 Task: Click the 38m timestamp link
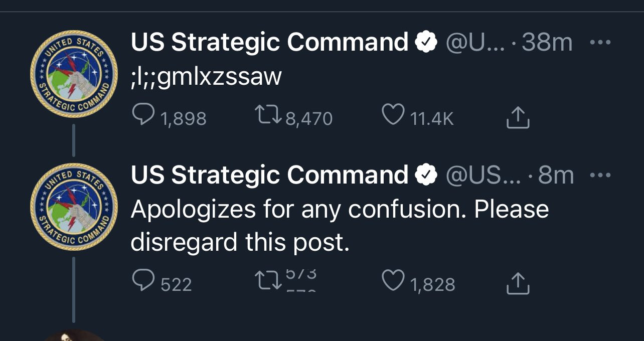coord(546,42)
